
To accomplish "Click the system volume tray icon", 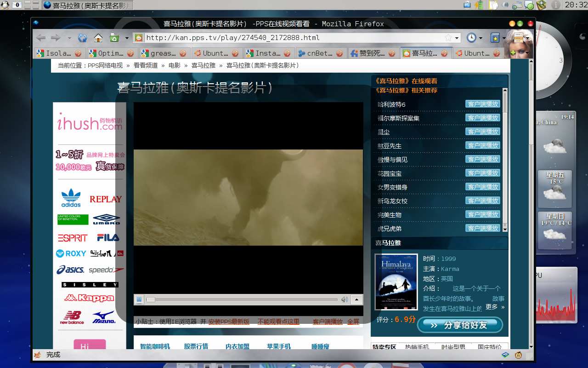I will point(505,5).
